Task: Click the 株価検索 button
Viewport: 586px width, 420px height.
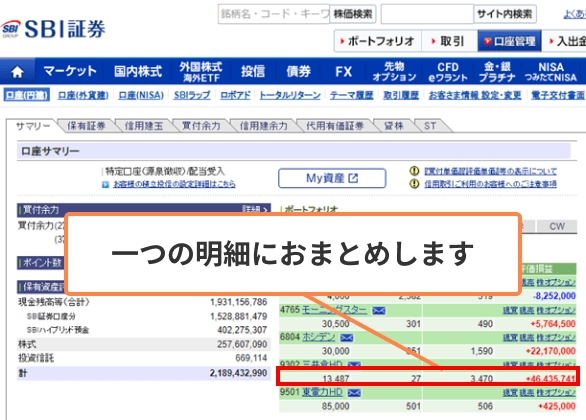Action: point(353,14)
